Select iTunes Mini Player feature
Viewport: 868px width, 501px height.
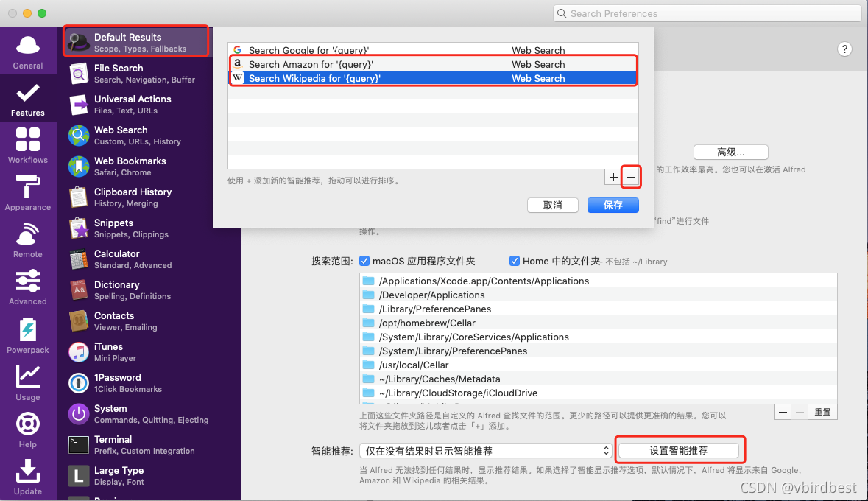click(151, 352)
